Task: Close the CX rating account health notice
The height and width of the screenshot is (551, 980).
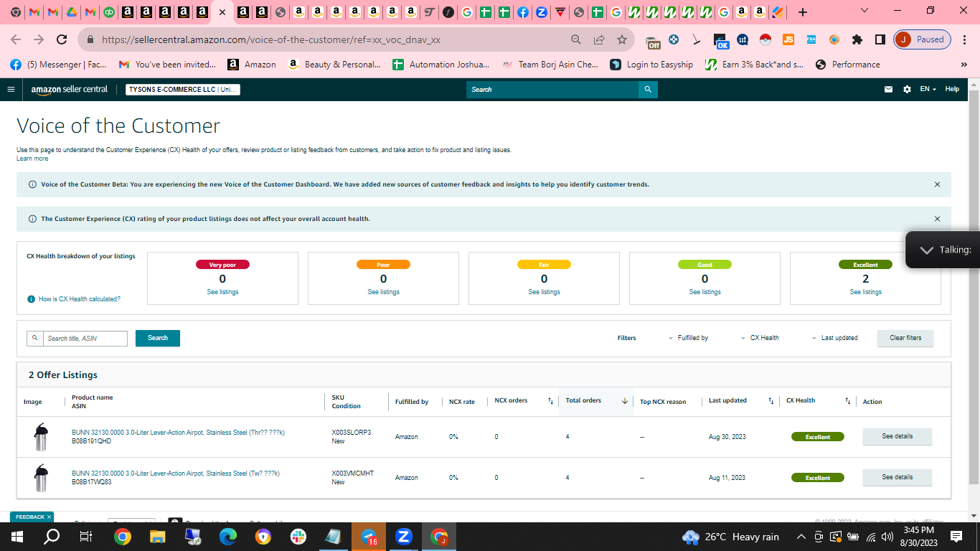Action: pos(937,219)
